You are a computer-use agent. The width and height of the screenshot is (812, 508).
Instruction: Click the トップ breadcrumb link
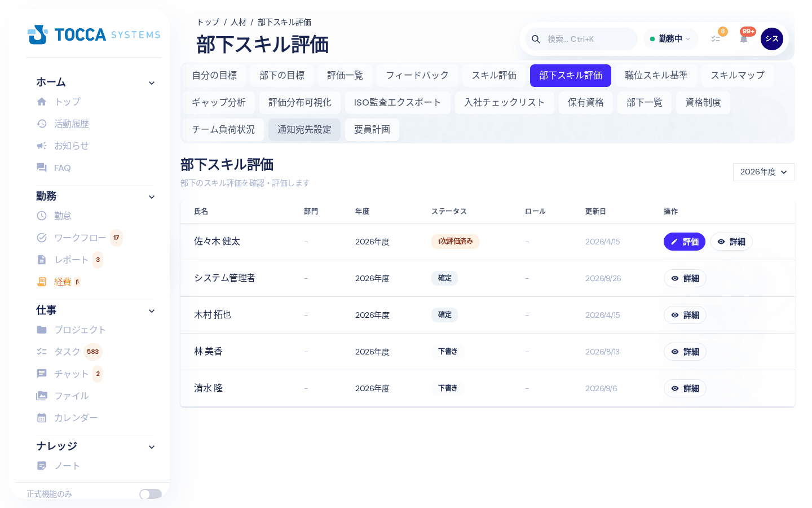pos(208,22)
